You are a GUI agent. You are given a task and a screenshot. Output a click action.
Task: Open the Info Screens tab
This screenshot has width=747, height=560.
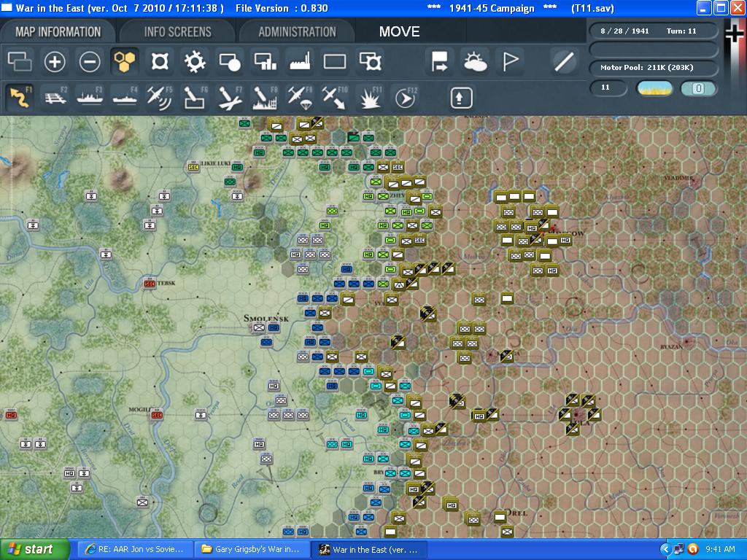[x=178, y=32]
